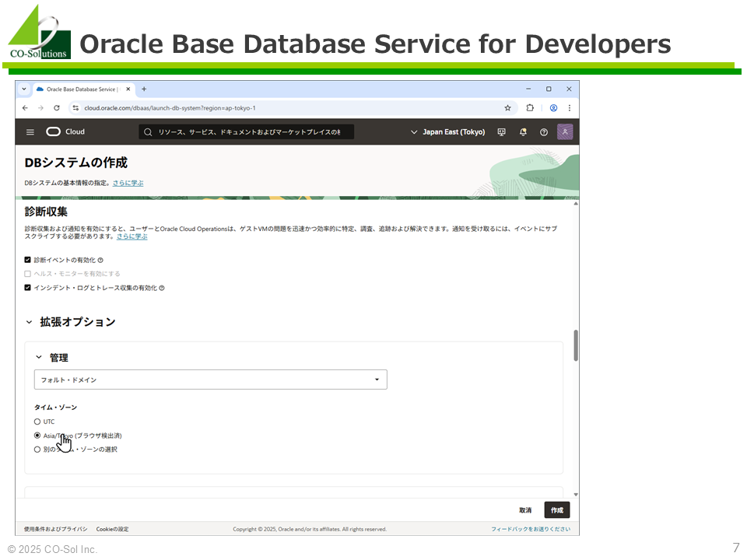Show help for diagnostic events option
The width and height of the screenshot is (747, 560).
point(100,260)
